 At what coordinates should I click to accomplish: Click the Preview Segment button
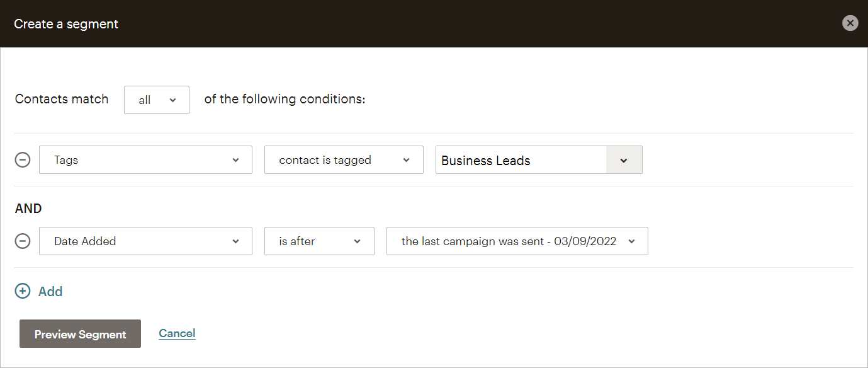click(x=80, y=334)
